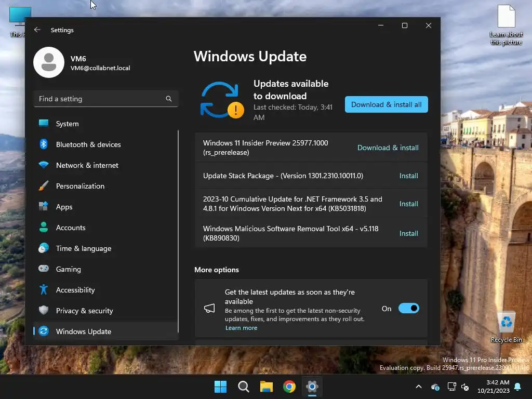532x399 pixels.
Task: Click the back arrow in Settings
Action: [37, 30]
